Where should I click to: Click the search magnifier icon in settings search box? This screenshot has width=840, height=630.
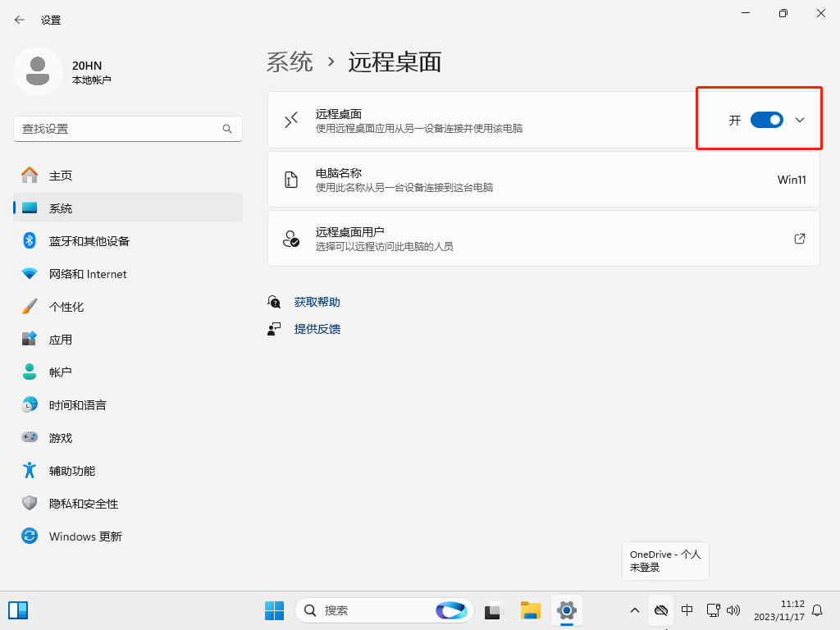[227, 129]
